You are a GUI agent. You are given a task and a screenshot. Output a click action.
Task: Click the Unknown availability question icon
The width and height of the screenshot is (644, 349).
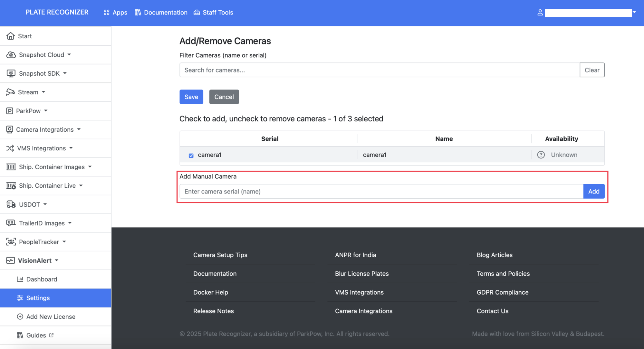[x=541, y=155]
